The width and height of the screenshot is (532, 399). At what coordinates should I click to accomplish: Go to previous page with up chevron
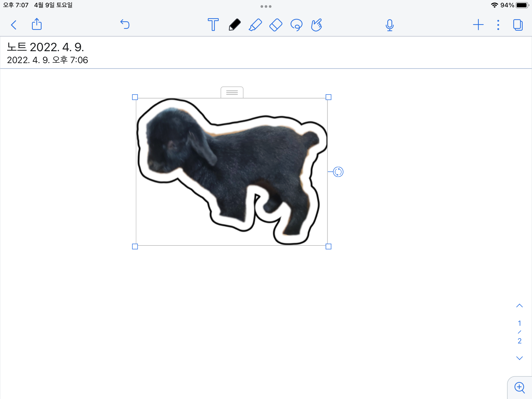pyautogui.click(x=519, y=306)
